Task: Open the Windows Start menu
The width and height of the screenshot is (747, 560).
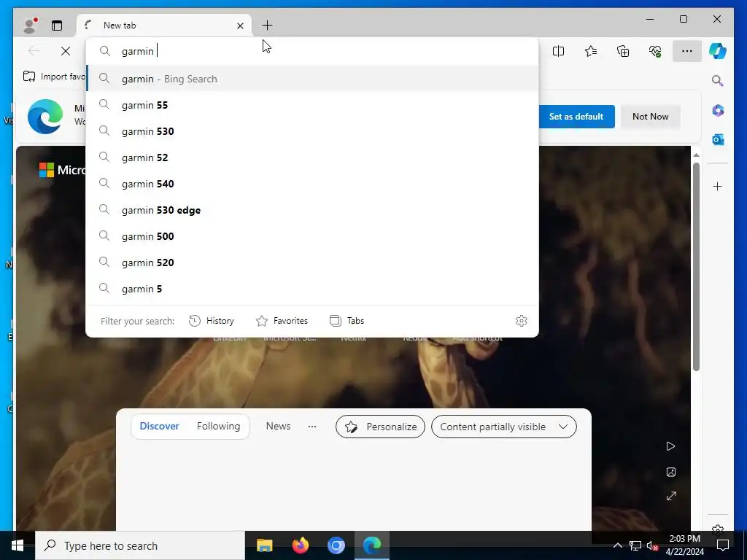Action: tap(18, 545)
